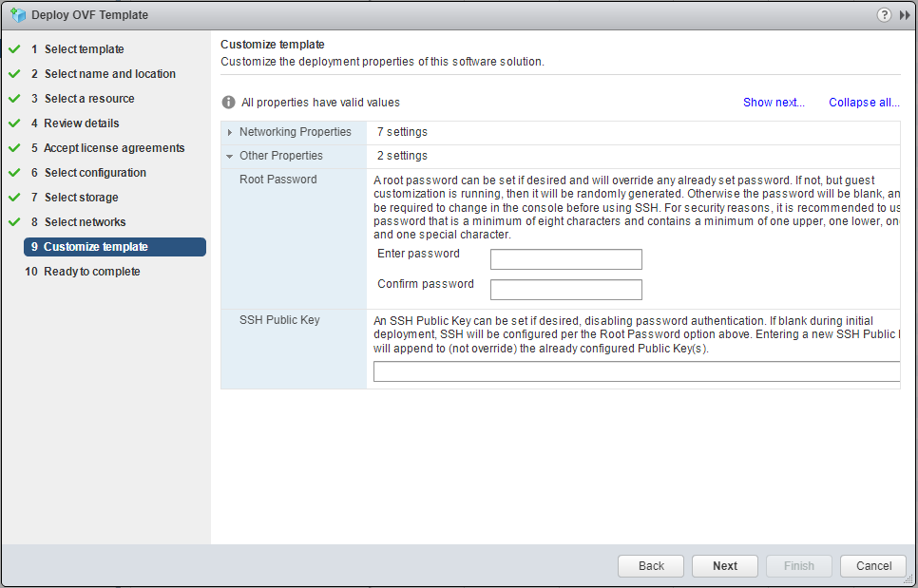The width and height of the screenshot is (918, 588).
Task: Expand the Networking Properties section
Action: 230,132
